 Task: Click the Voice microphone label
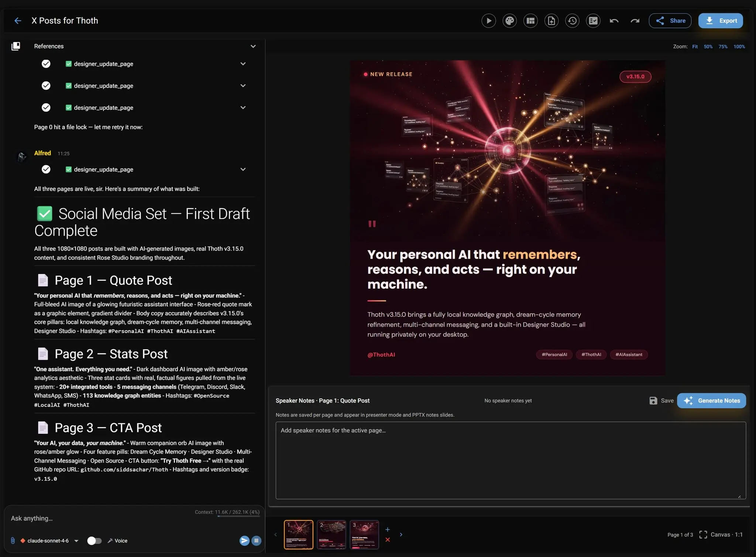click(x=117, y=541)
